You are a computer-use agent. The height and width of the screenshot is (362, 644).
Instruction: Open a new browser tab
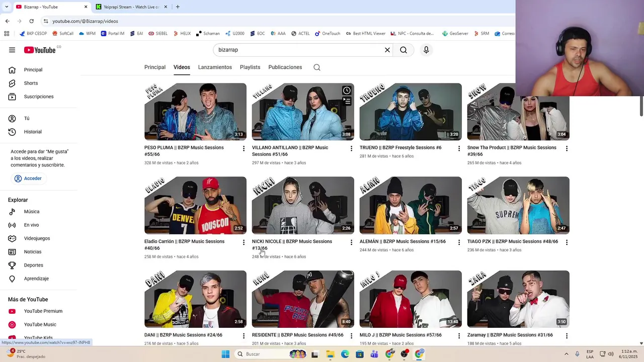(178, 7)
